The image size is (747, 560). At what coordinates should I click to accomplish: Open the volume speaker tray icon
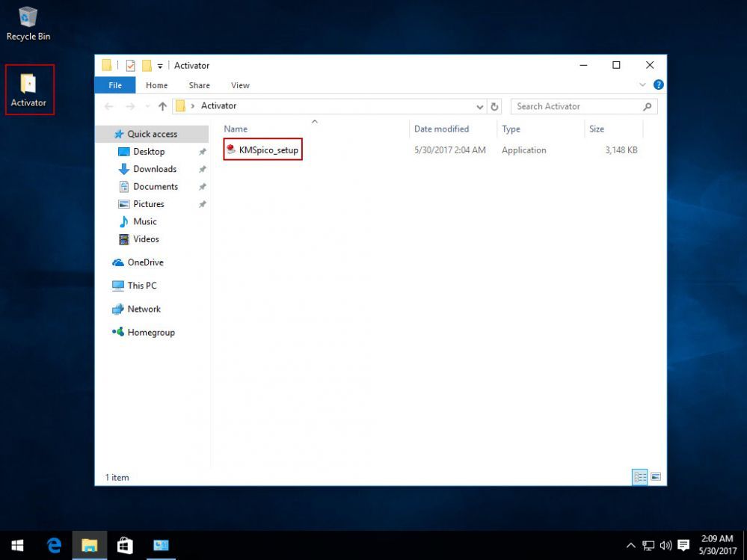point(665,546)
